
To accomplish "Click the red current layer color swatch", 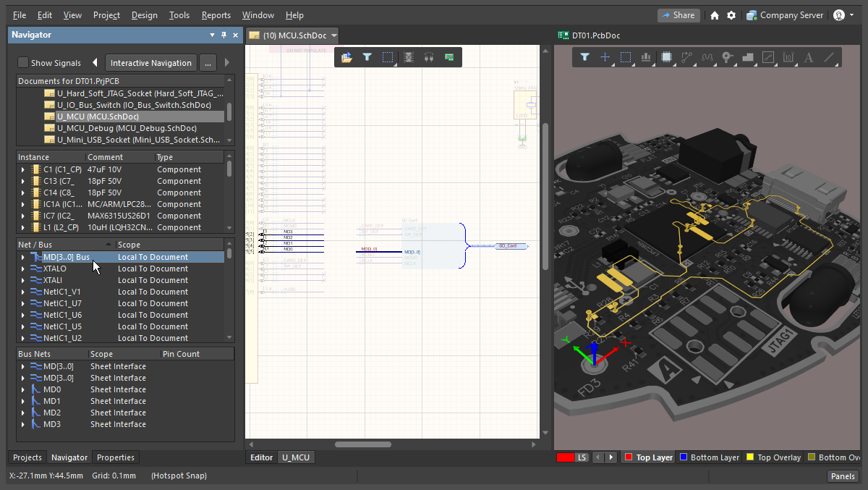I will pos(565,457).
